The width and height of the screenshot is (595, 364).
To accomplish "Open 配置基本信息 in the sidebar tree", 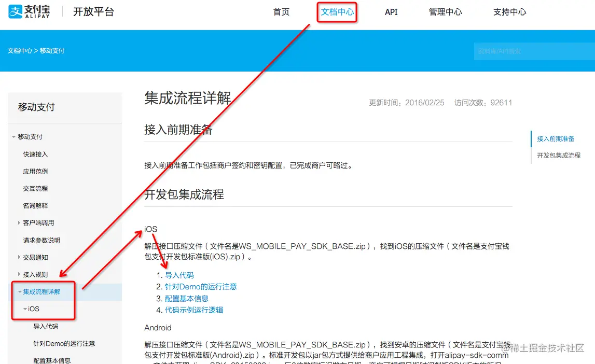I will point(52,360).
